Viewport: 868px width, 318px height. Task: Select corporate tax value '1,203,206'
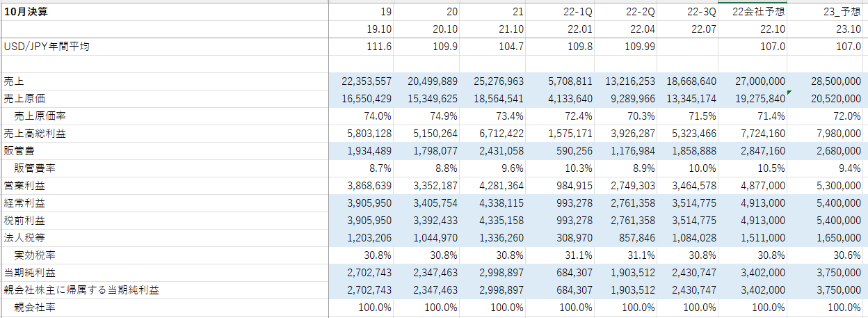(362, 238)
